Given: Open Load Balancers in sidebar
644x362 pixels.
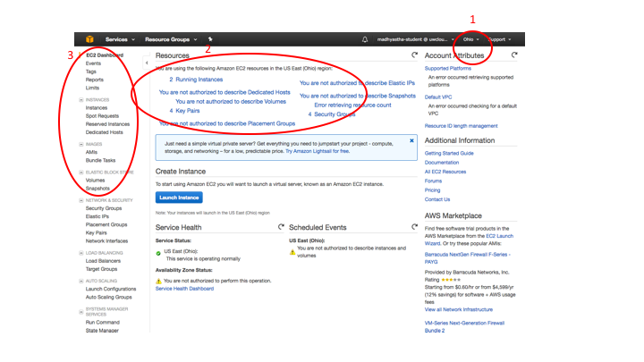Looking at the screenshot, I should [103, 261].
